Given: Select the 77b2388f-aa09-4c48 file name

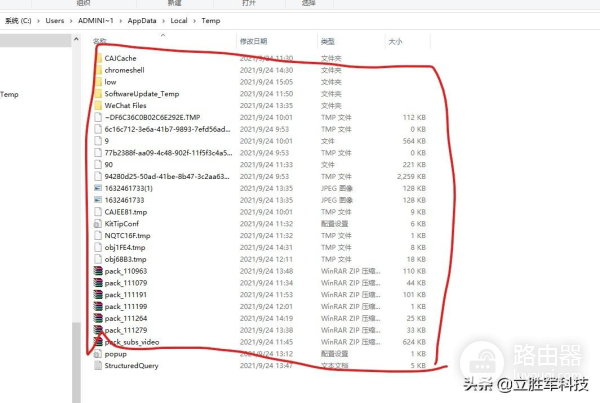Looking at the screenshot, I should 168,153.
